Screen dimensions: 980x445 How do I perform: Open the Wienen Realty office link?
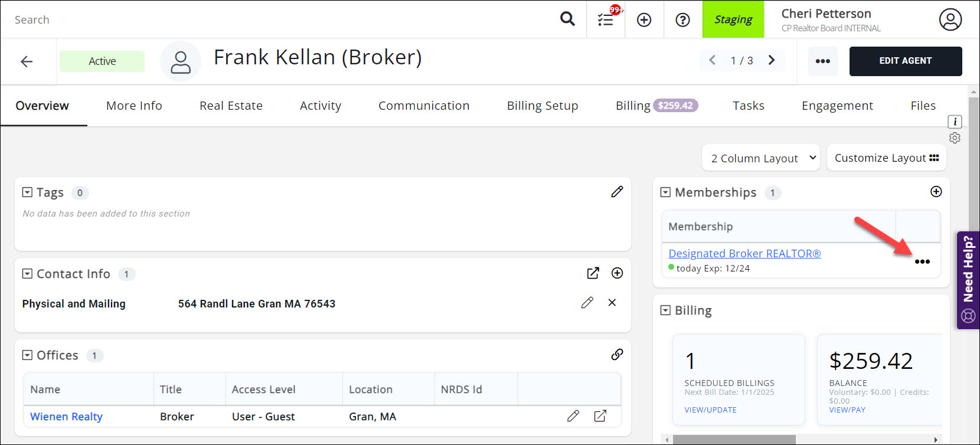[x=66, y=417]
